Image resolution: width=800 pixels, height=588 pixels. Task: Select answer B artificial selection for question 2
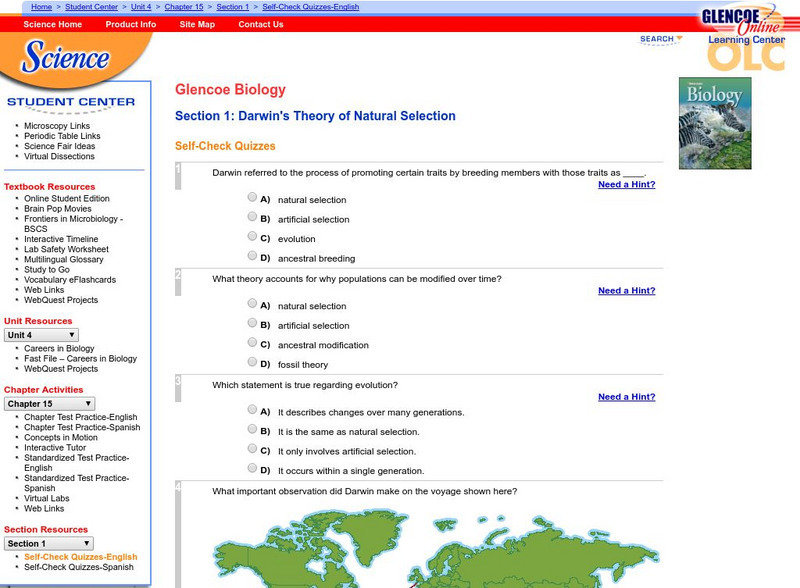tap(252, 323)
